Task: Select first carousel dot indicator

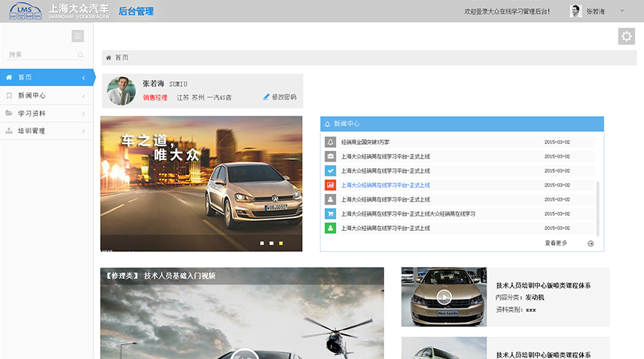Action: (262, 243)
